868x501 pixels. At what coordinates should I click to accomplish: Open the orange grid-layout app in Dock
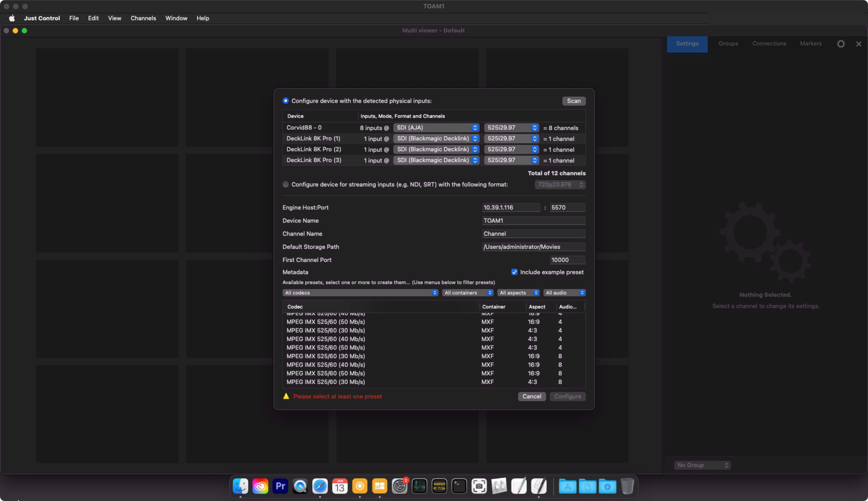tap(379, 486)
